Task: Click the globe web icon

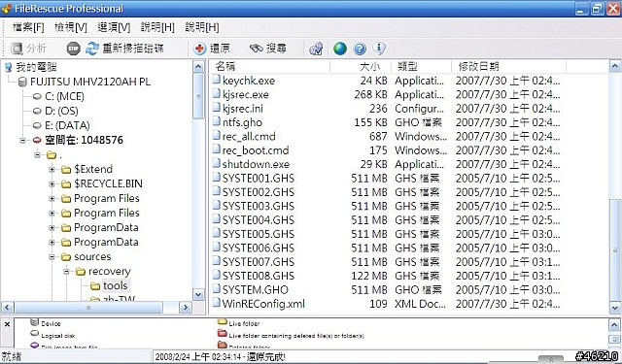Action: [x=340, y=49]
